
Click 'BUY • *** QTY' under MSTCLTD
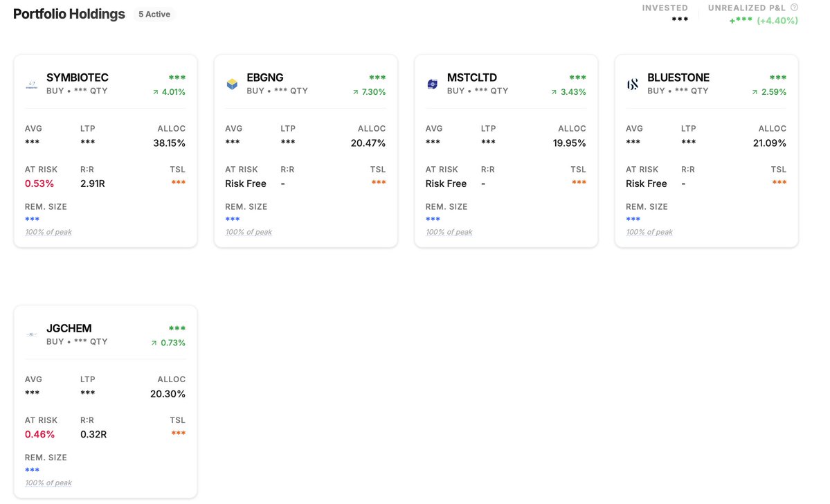pyautogui.click(x=478, y=91)
